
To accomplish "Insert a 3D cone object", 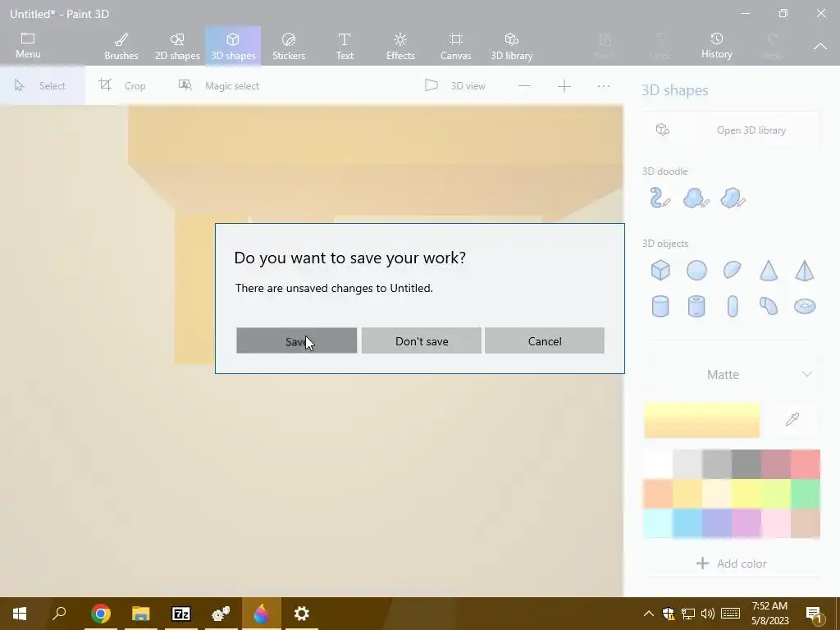I will coord(768,270).
